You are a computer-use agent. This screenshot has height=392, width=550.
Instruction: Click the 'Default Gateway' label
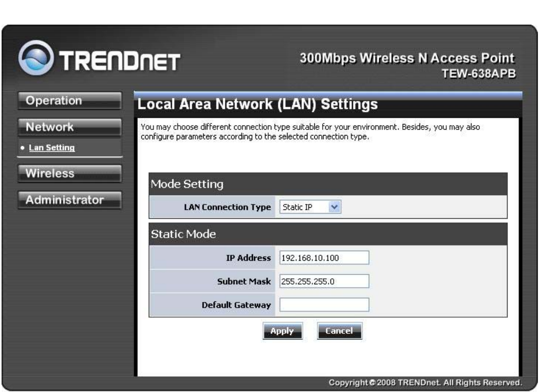click(236, 305)
